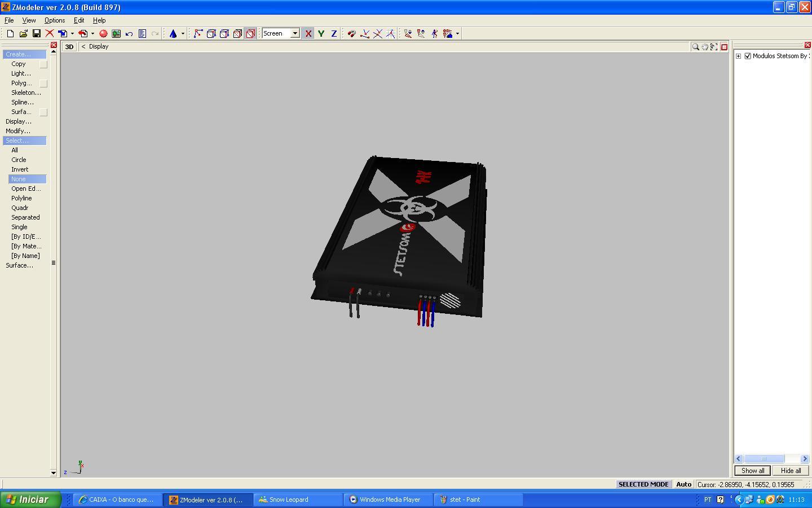Click the fit-to-selection icon in viewport header
This screenshot has width=812, height=508.
coord(714,47)
